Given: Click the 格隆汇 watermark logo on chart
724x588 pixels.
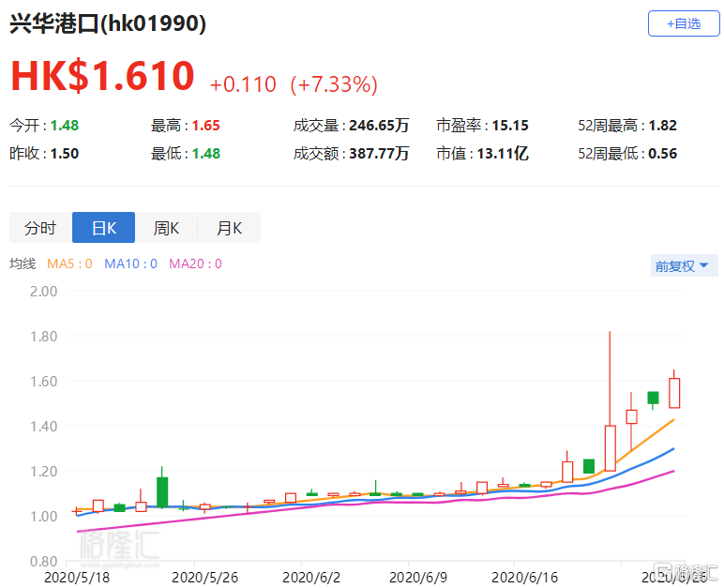Looking at the screenshot, I should pyautogui.click(x=119, y=545).
